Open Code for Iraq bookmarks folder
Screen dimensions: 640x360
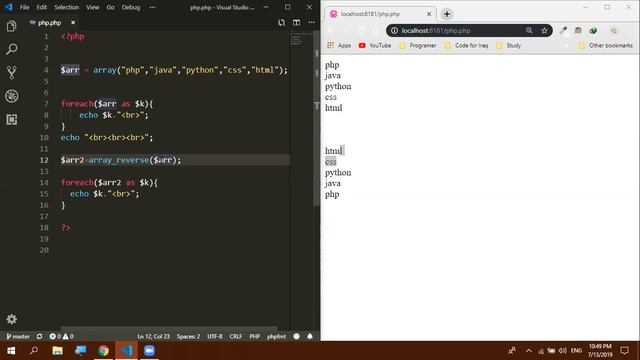pyautogui.click(x=466, y=45)
